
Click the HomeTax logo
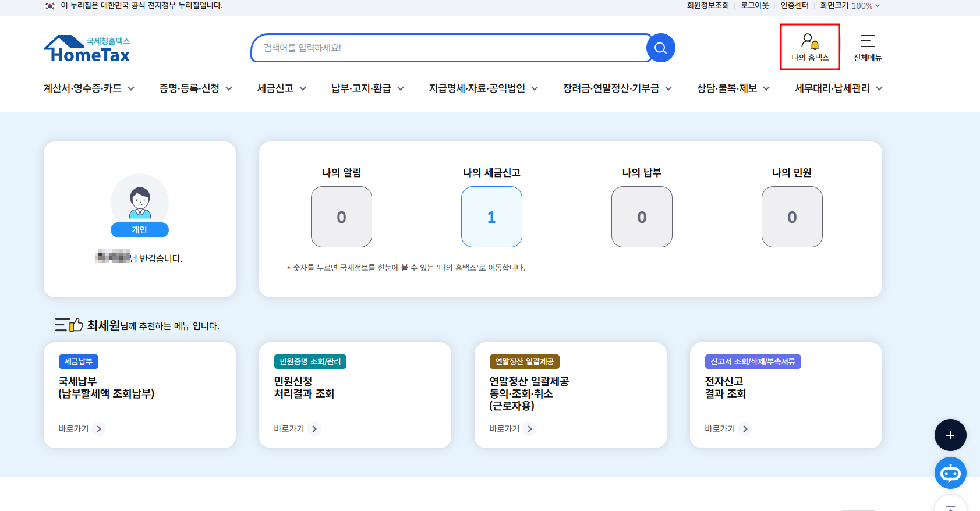pyautogui.click(x=87, y=49)
